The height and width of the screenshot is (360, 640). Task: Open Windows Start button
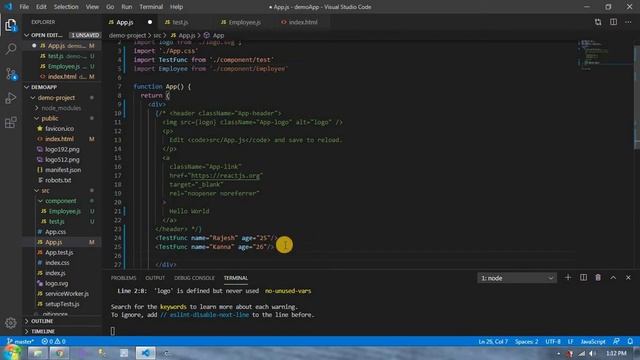[x=12, y=352]
